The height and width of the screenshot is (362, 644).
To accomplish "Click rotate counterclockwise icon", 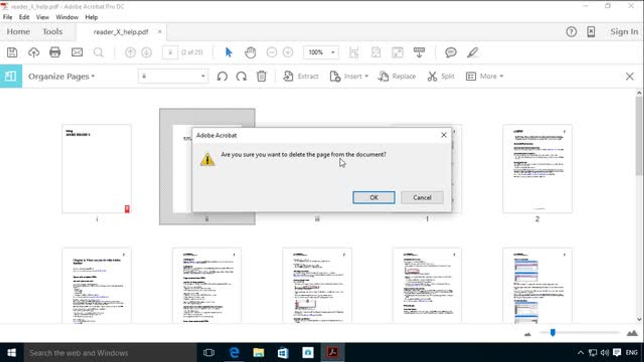I will coord(222,76).
